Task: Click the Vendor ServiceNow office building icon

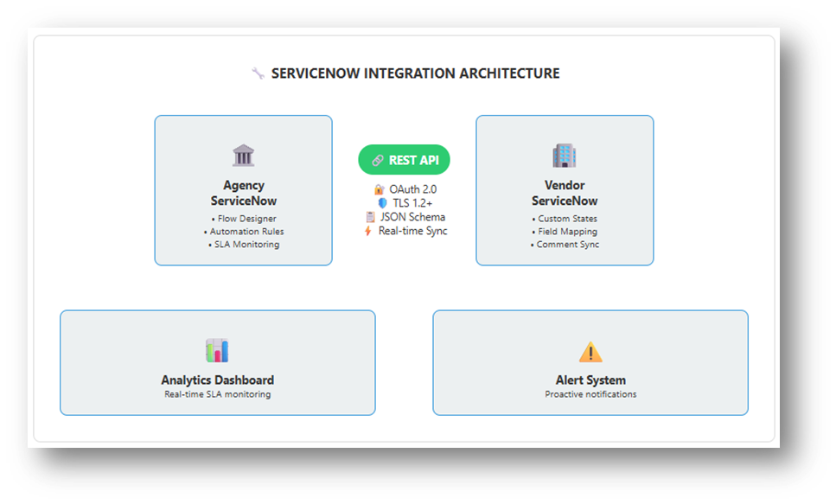Action: (x=564, y=156)
